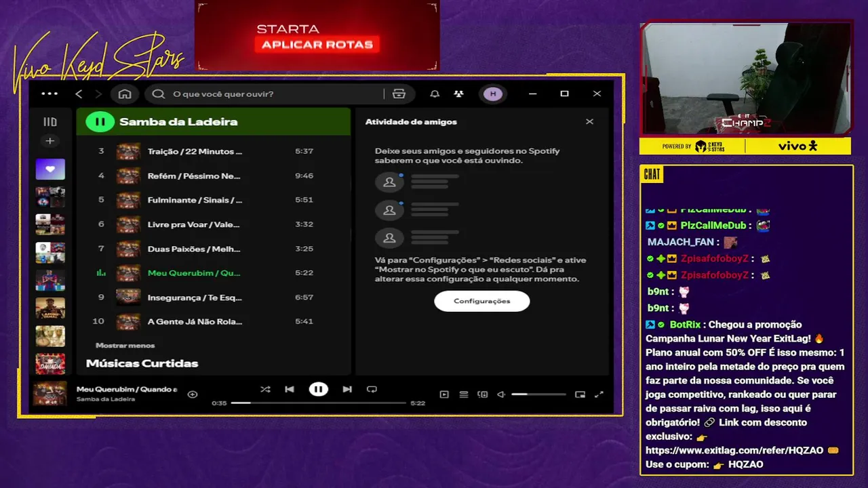
Task: Open the third playlist thumbnail in library sidebar
Action: click(50, 224)
